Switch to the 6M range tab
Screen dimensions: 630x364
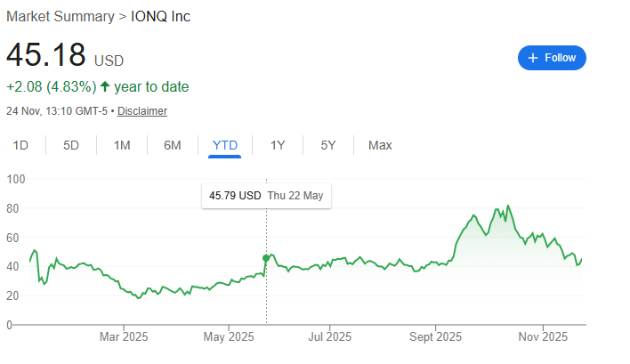tap(173, 145)
